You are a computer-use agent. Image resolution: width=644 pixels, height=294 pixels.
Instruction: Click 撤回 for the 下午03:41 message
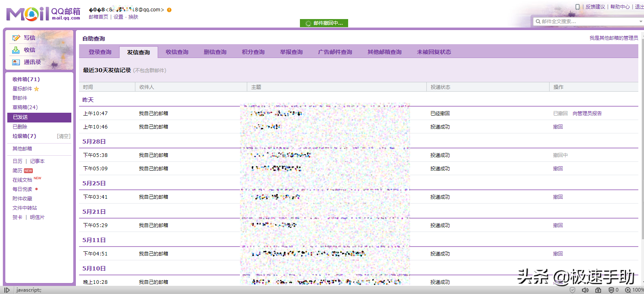point(558,197)
